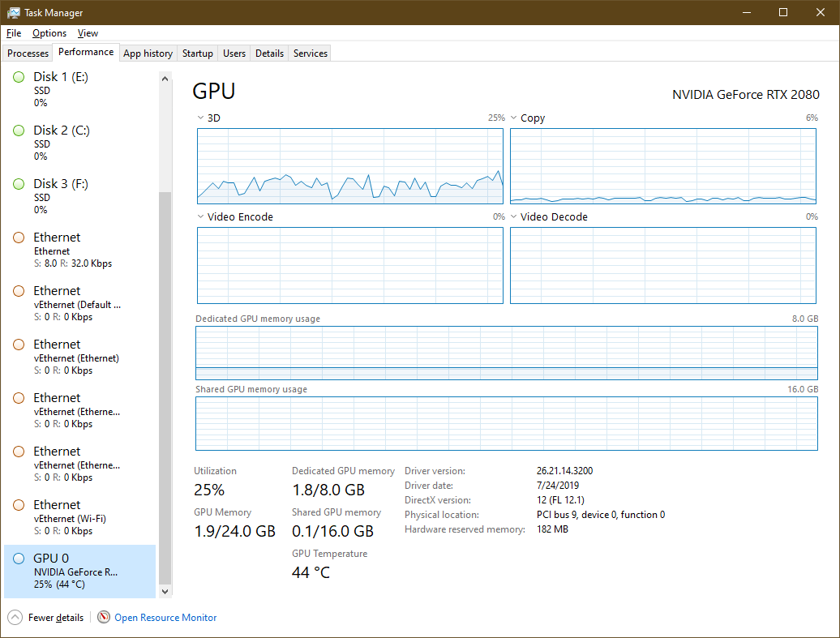Click the Task Manager title bar icon
Viewport: 840px width, 638px height.
(x=14, y=12)
